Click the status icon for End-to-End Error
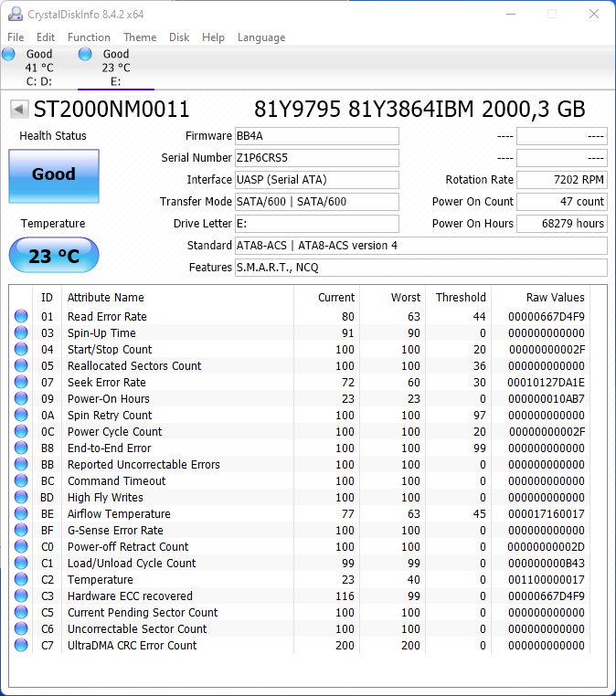The height and width of the screenshot is (696, 616). [21, 448]
